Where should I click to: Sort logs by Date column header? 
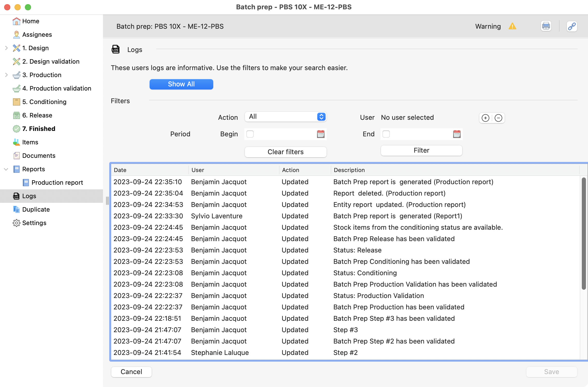[x=150, y=170]
